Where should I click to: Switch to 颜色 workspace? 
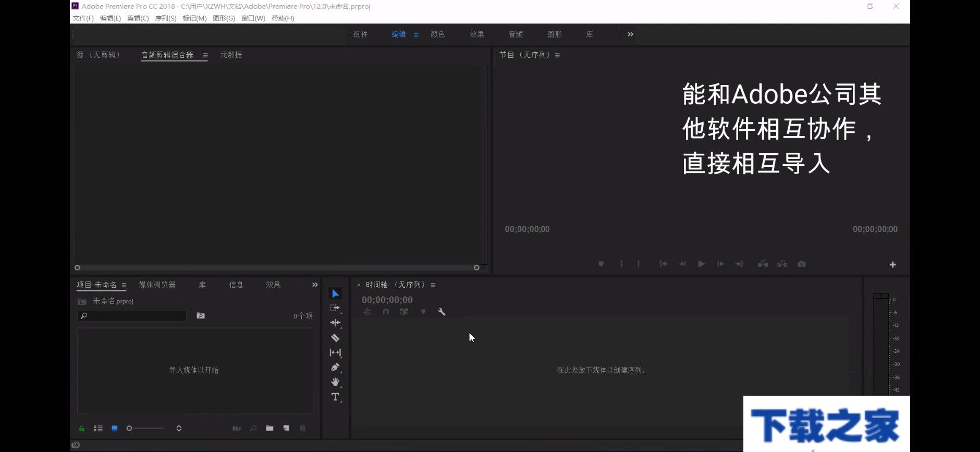pos(438,34)
